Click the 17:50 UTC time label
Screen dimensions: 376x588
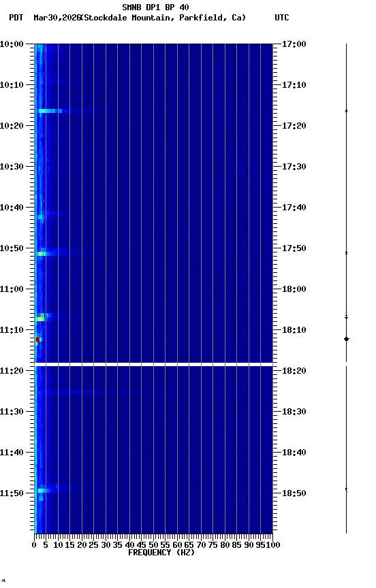coord(294,248)
